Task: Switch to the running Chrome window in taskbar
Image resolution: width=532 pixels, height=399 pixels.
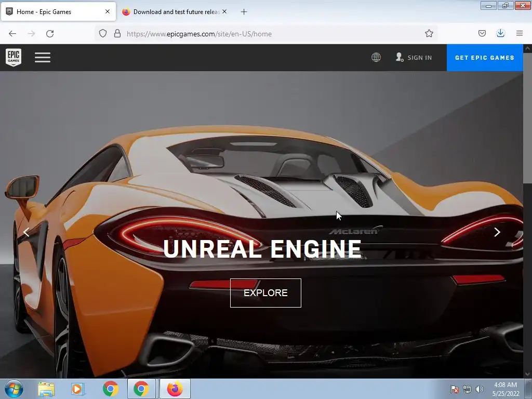Action: tap(141, 389)
